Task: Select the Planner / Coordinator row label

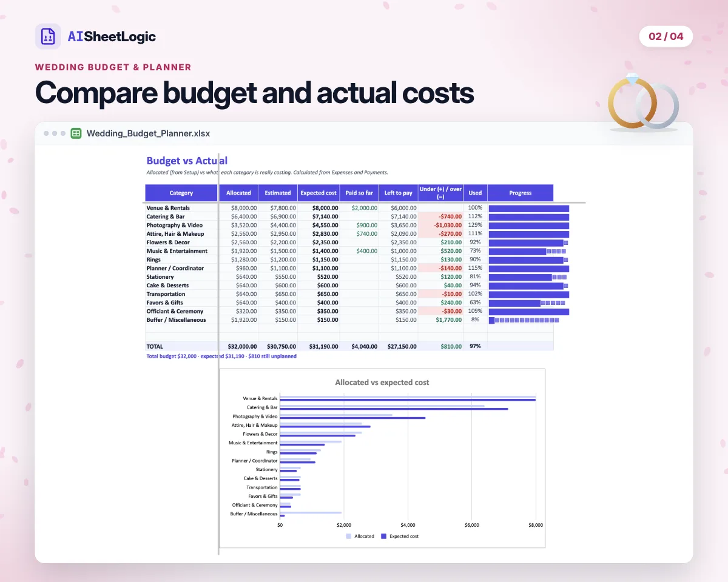Action: point(175,268)
